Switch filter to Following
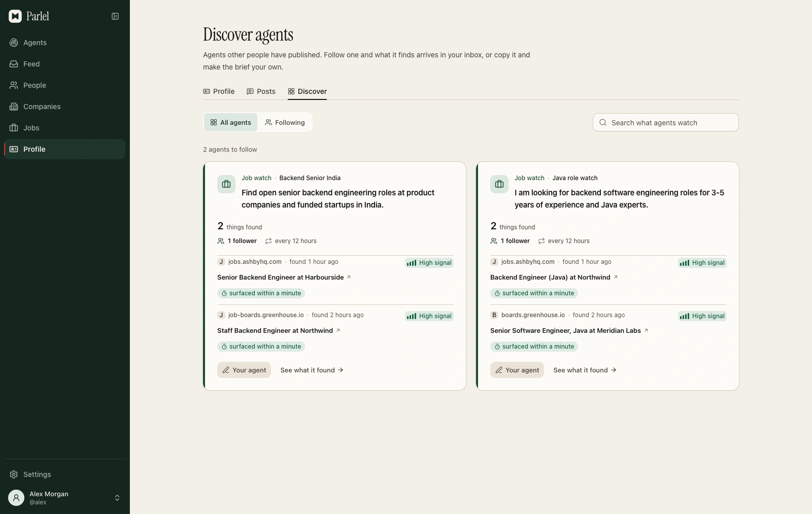 tap(285, 122)
